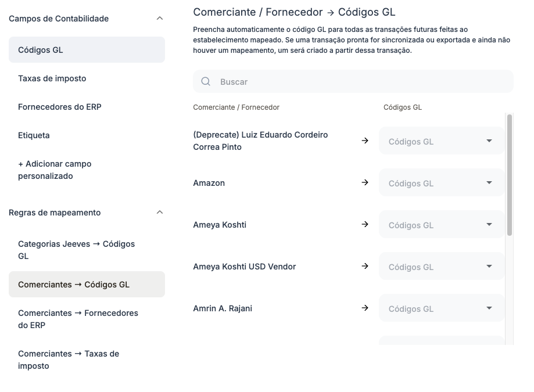The width and height of the screenshot is (534, 392).
Task: Click the Buscar search field
Action: pyautogui.click(x=360, y=82)
